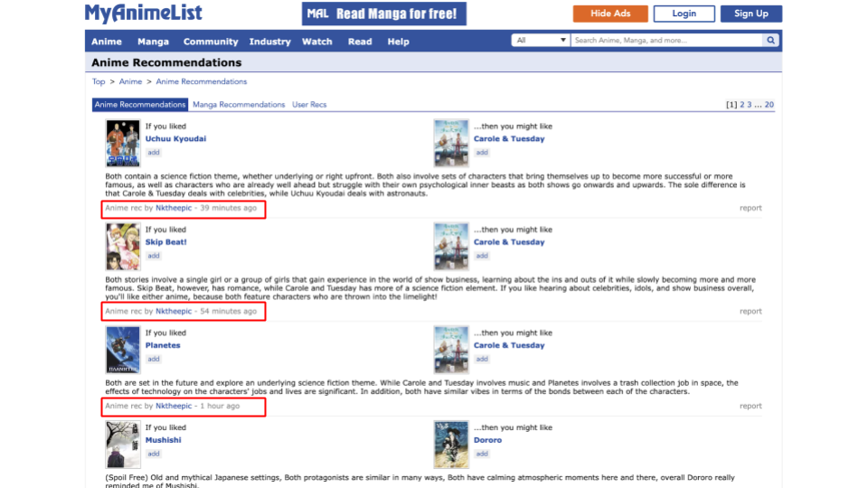Open Nktheepic profile from 54 minutes ago rec

(x=174, y=312)
